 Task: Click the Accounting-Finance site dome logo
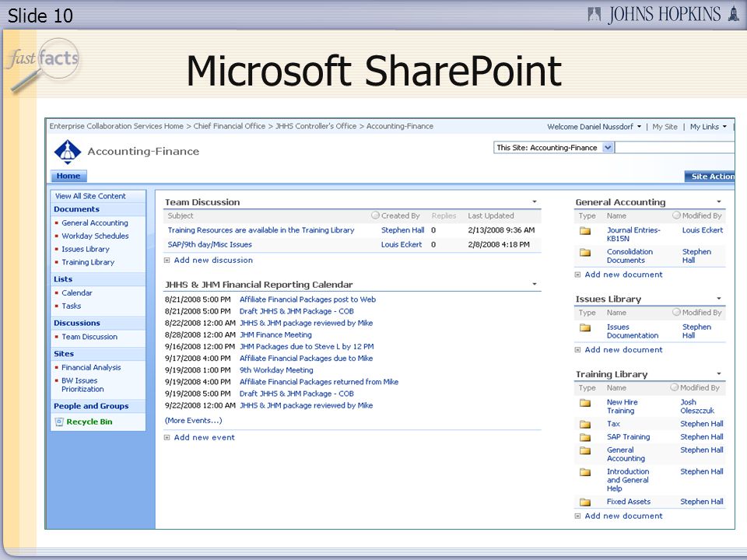tap(67, 152)
